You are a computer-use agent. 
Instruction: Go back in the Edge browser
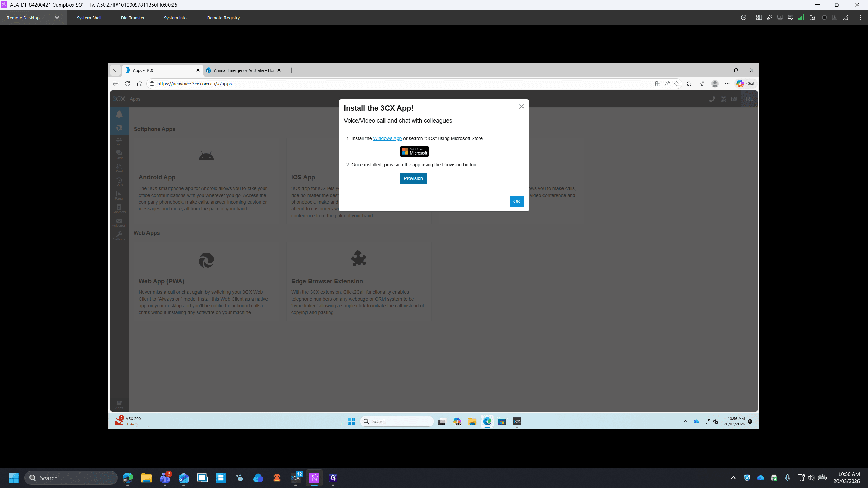(x=115, y=84)
